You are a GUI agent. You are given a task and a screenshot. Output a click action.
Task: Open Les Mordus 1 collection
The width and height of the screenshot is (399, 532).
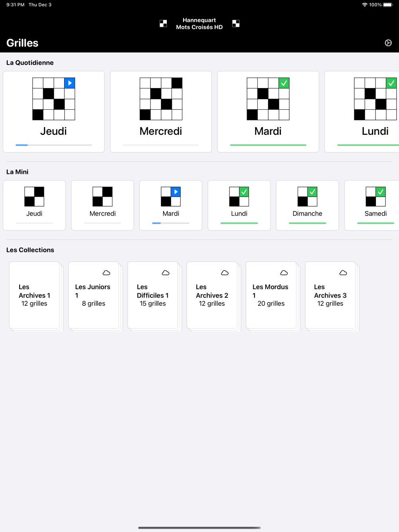click(272, 296)
